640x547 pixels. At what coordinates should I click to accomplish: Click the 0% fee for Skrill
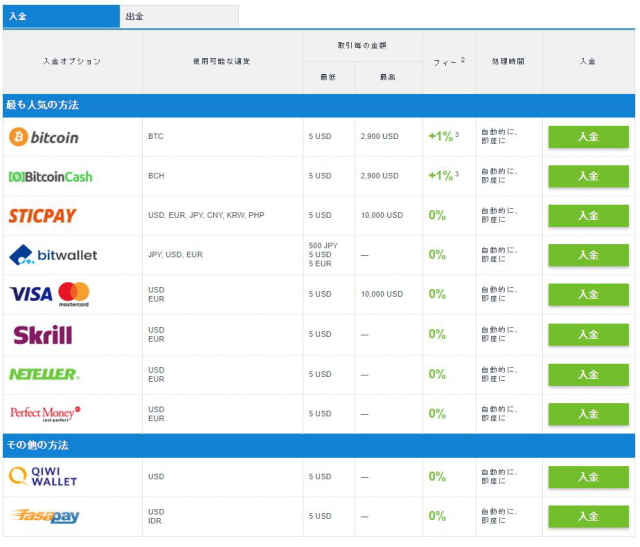(437, 334)
